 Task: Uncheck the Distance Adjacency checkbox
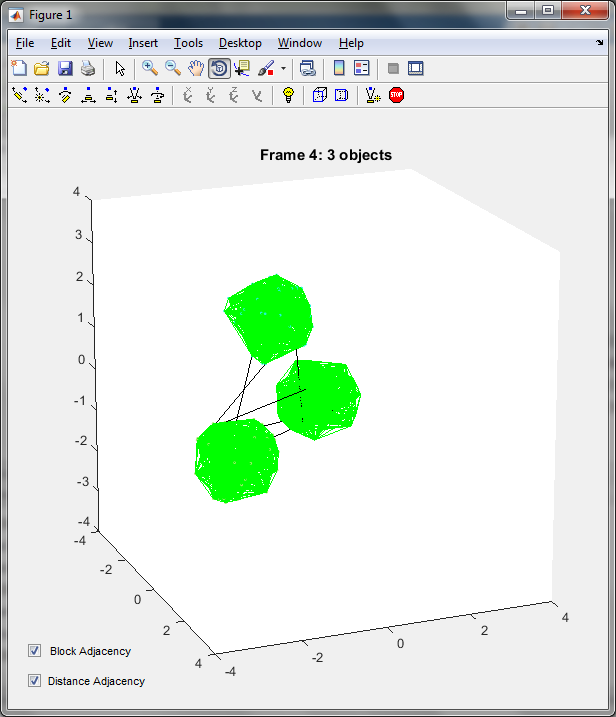34,681
